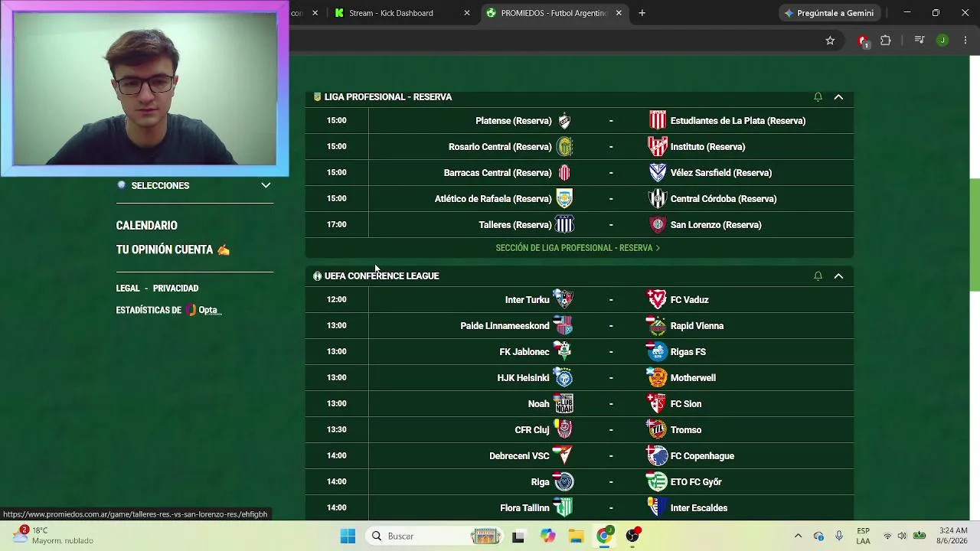Open the red extension with badge 1
This screenshot has width=980, height=551.
click(863, 41)
